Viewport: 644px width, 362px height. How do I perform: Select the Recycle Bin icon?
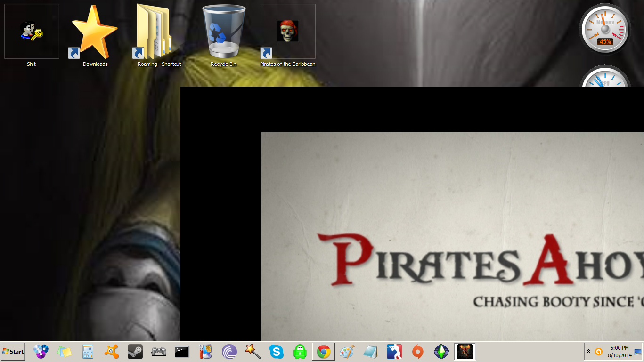point(223,36)
